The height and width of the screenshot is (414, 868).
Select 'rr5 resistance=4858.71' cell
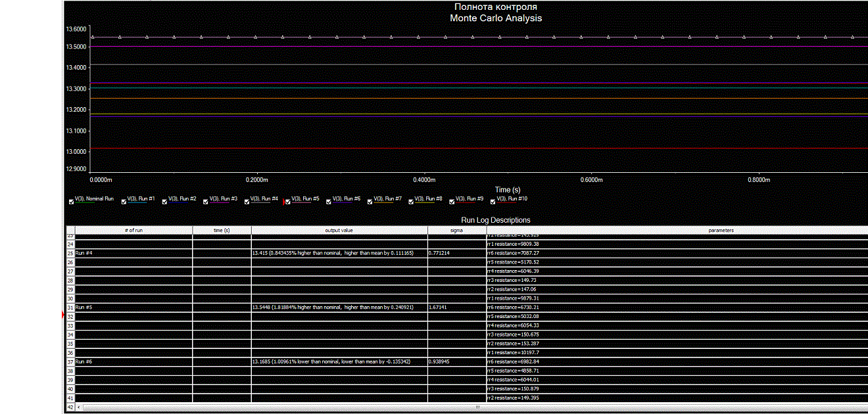pos(677,371)
